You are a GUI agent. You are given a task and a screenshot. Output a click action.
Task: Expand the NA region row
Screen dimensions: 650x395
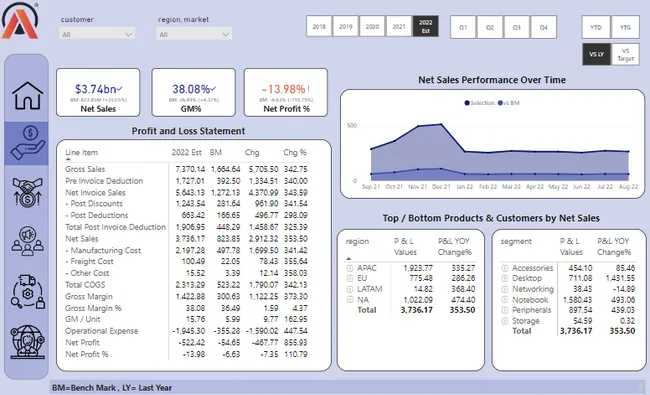point(349,300)
